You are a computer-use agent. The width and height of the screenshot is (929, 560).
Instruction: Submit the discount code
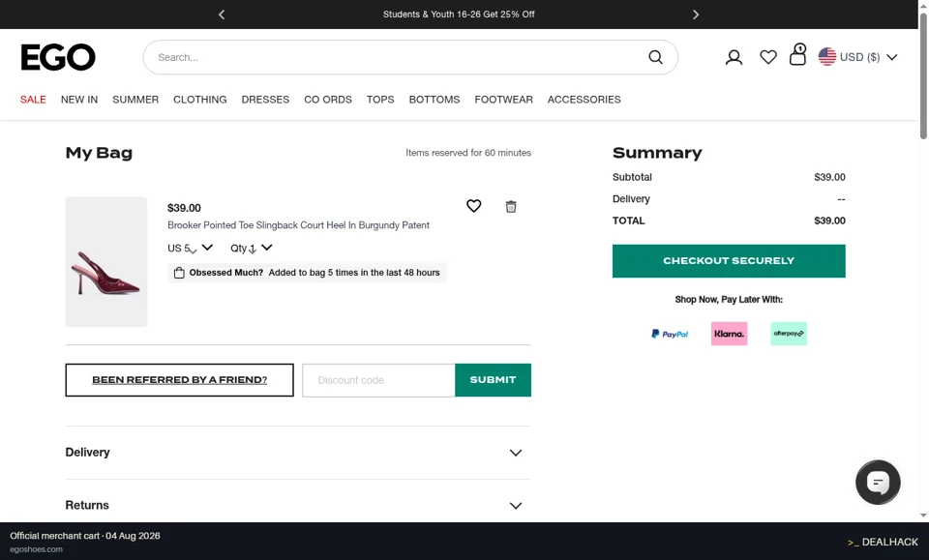[x=493, y=380]
